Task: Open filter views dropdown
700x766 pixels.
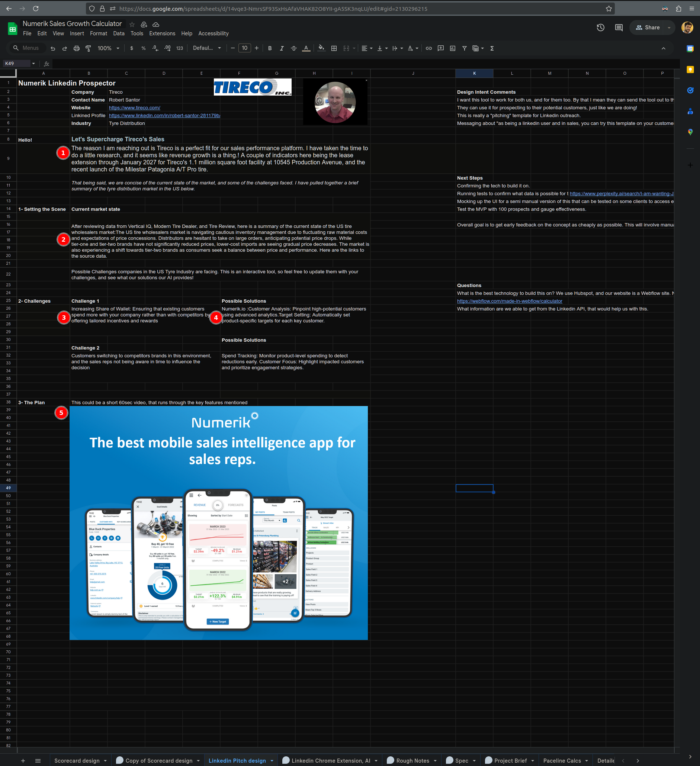Action: point(478,48)
